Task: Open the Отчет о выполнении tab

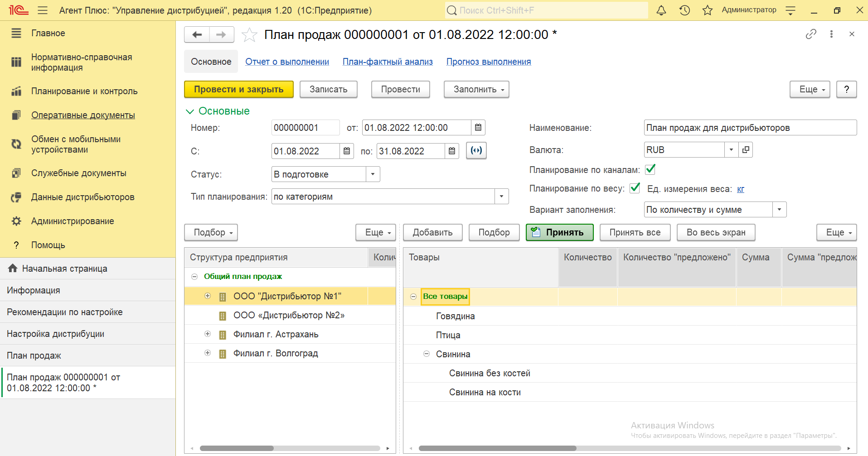Action: click(x=287, y=62)
